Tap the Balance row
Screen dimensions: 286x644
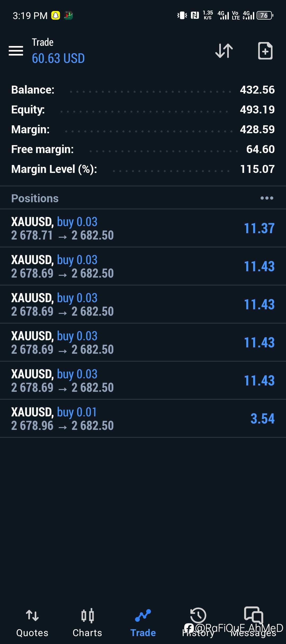coord(143,90)
